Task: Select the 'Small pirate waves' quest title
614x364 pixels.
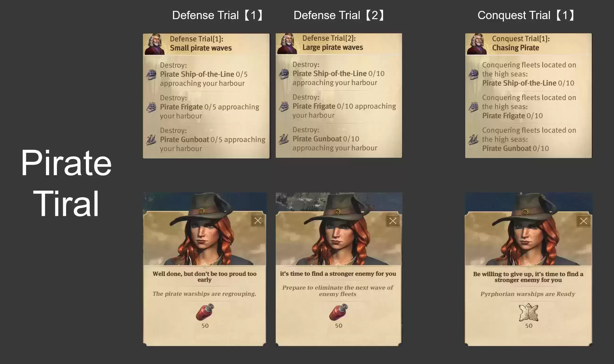Action: pyautogui.click(x=201, y=48)
